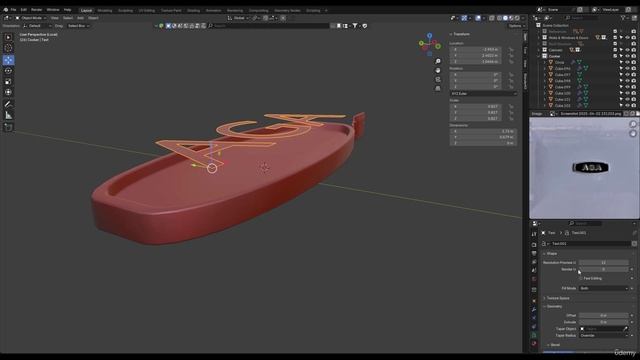The width and height of the screenshot is (640, 360).
Task: Activate the Scale tool
Action: 8,82
